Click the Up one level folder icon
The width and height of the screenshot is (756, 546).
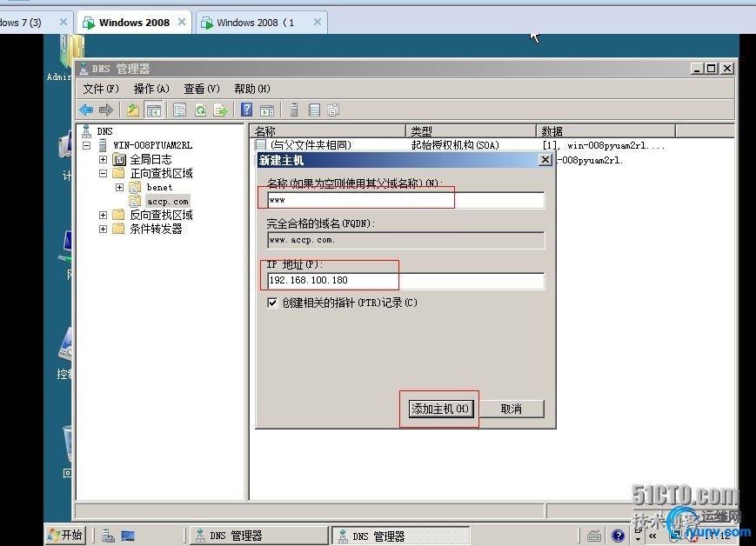[x=132, y=110]
